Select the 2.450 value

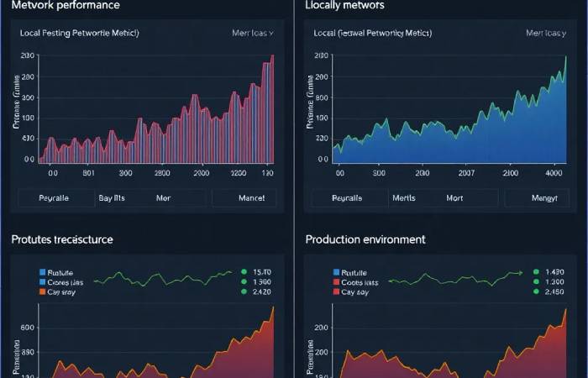pyautogui.click(x=555, y=291)
